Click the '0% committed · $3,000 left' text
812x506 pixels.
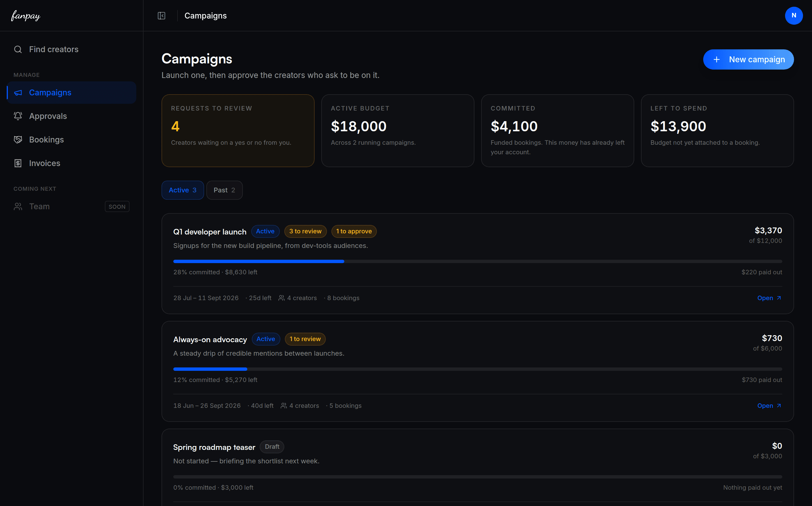pyautogui.click(x=213, y=487)
